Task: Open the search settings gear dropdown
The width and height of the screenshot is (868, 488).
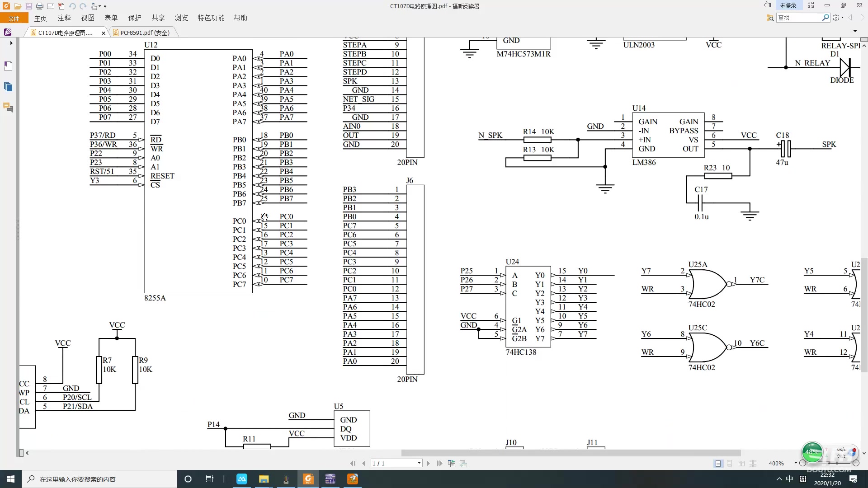Action: (x=838, y=18)
